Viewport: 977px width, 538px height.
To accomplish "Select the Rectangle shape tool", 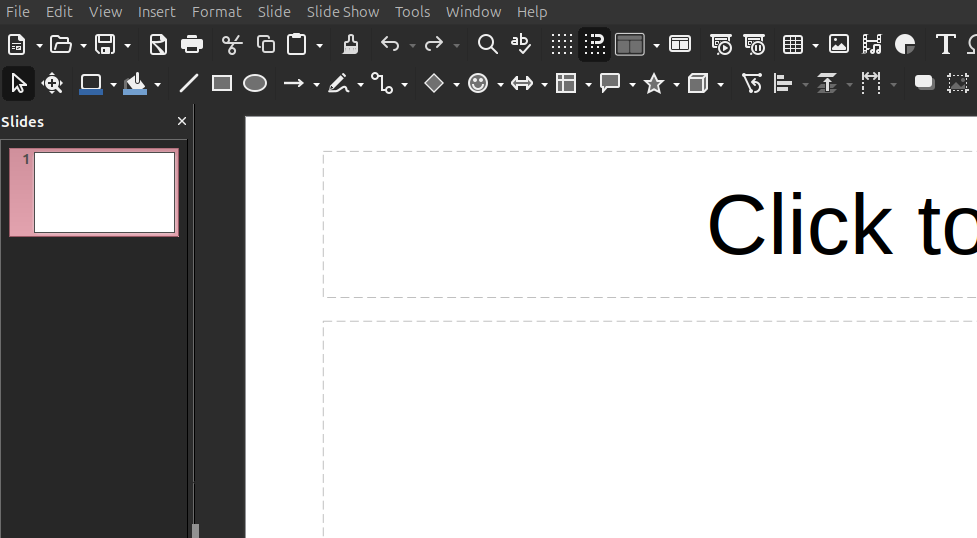I will [222, 84].
